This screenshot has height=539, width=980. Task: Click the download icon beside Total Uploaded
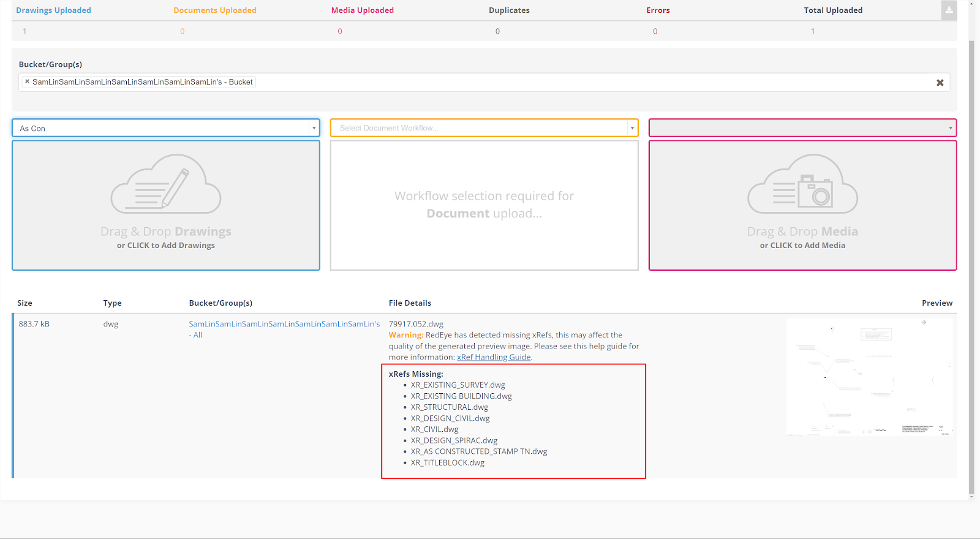949,10
